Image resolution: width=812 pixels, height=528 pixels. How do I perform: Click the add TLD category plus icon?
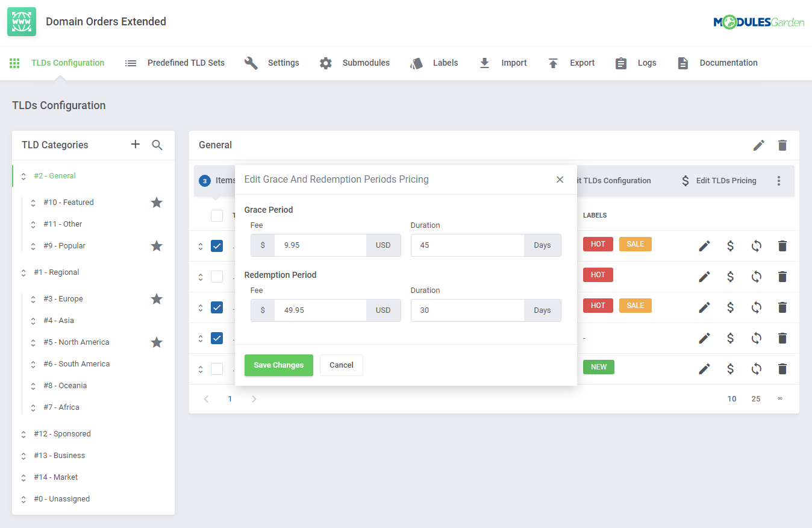pyautogui.click(x=136, y=145)
